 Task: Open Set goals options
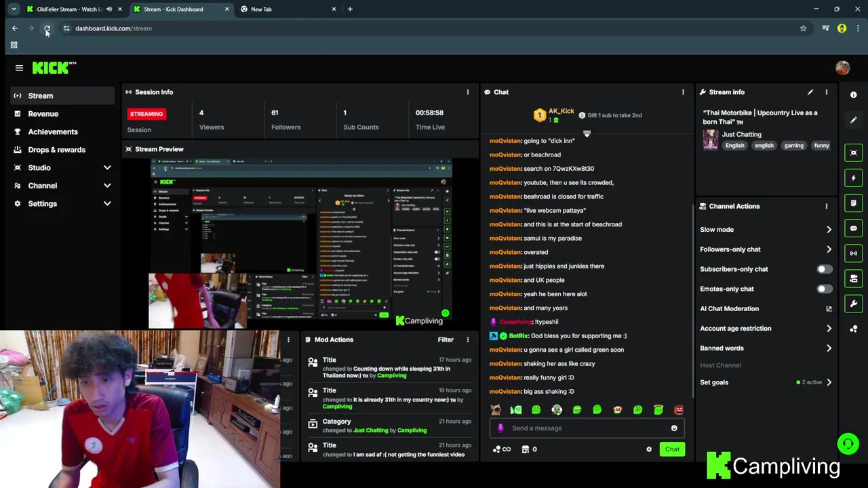pyautogui.click(x=766, y=382)
